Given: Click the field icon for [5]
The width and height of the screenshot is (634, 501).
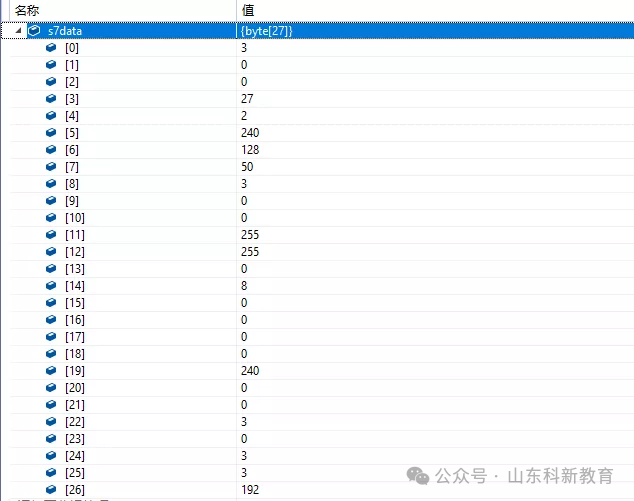Looking at the screenshot, I should click(51, 133).
